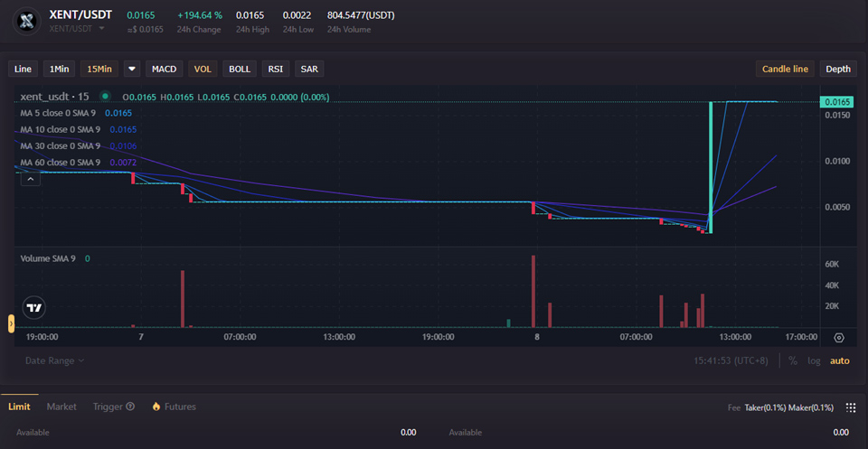Click the green market status dot
Screen dimensions: 868x449
[106, 97]
